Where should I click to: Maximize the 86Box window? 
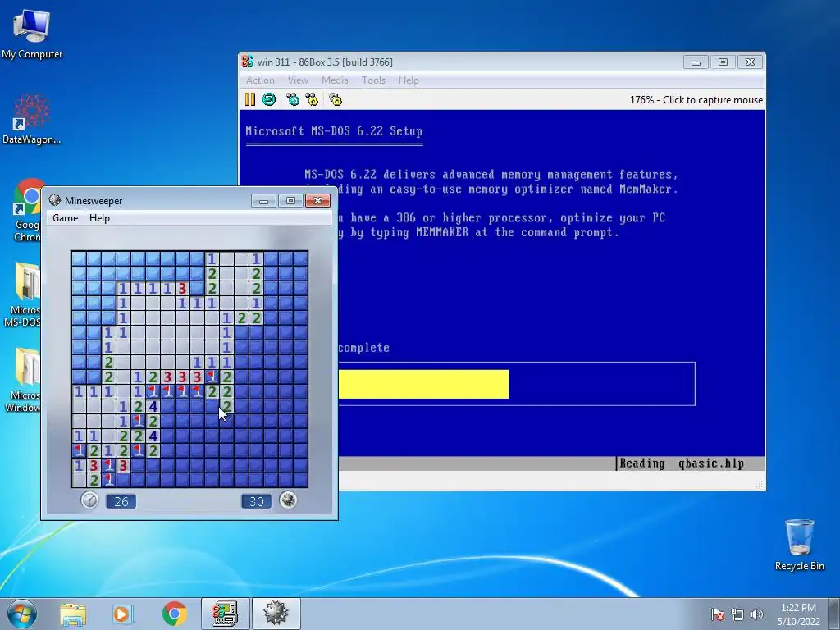point(723,62)
